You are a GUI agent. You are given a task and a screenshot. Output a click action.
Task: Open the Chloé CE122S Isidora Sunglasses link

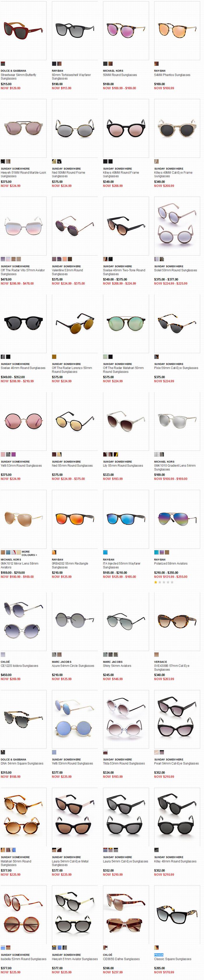20,666
